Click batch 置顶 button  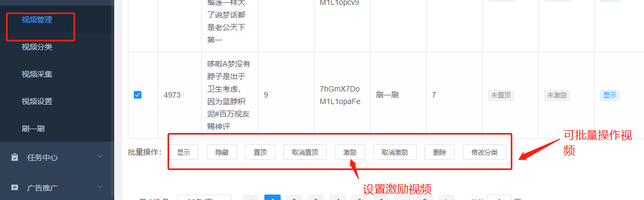[x=260, y=152]
